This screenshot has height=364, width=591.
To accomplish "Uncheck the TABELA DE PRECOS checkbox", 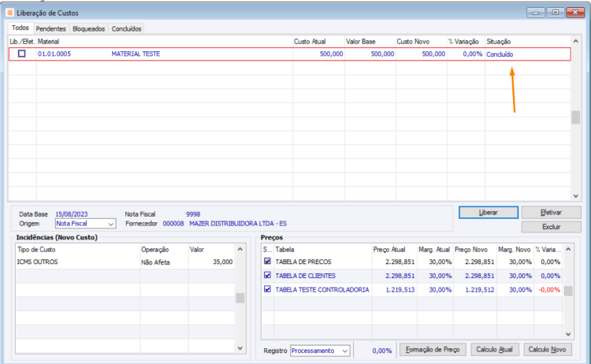I will pyautogui.click(x=267, y=261).
